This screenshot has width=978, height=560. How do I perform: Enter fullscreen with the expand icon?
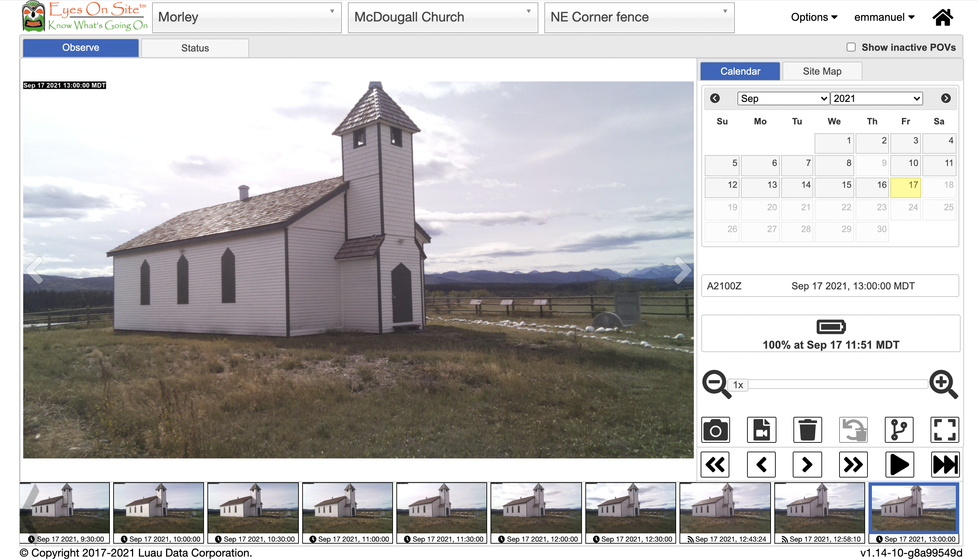(945, 429)
